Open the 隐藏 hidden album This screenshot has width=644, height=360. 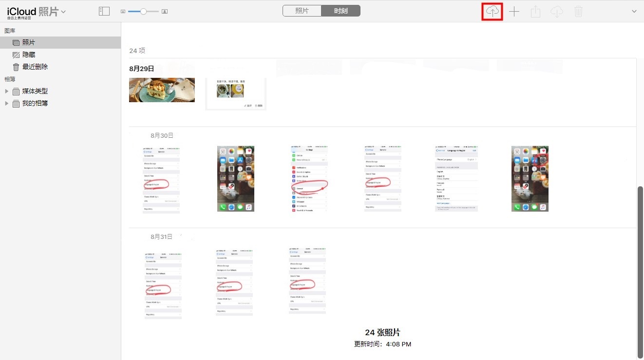click(29, 55)
